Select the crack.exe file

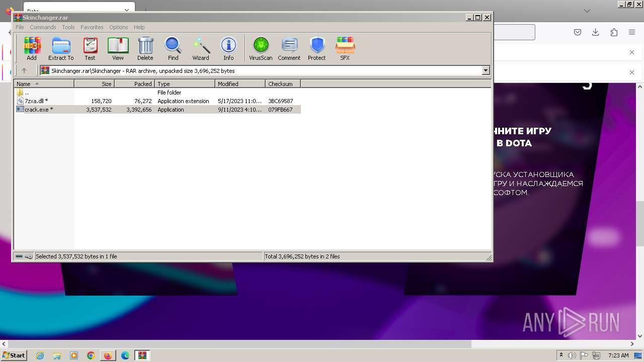[157, 110]
